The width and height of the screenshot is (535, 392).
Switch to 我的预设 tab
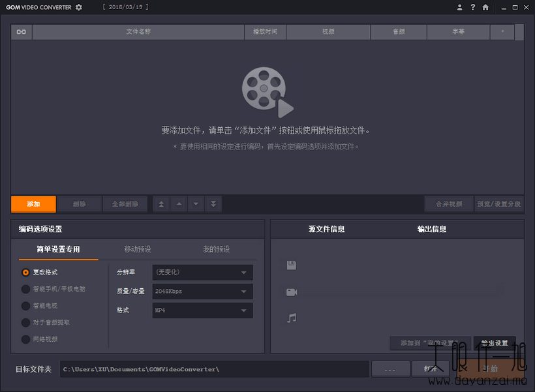pos(217,249)
